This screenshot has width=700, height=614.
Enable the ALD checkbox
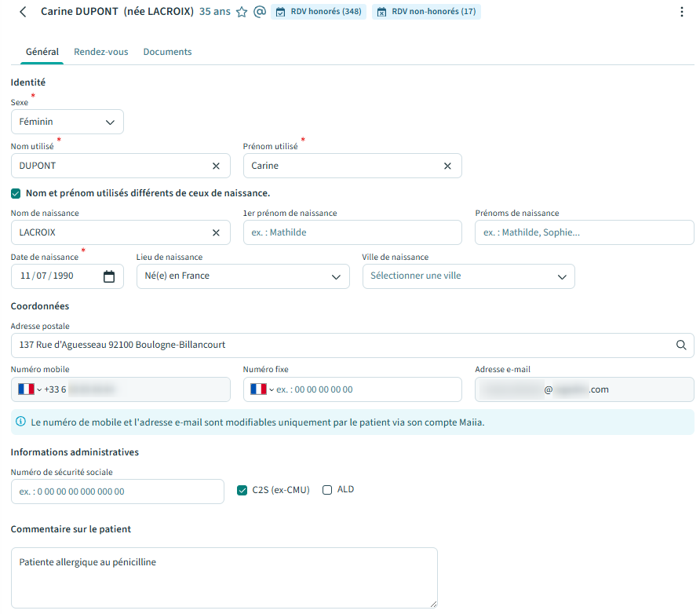[327, 490]
